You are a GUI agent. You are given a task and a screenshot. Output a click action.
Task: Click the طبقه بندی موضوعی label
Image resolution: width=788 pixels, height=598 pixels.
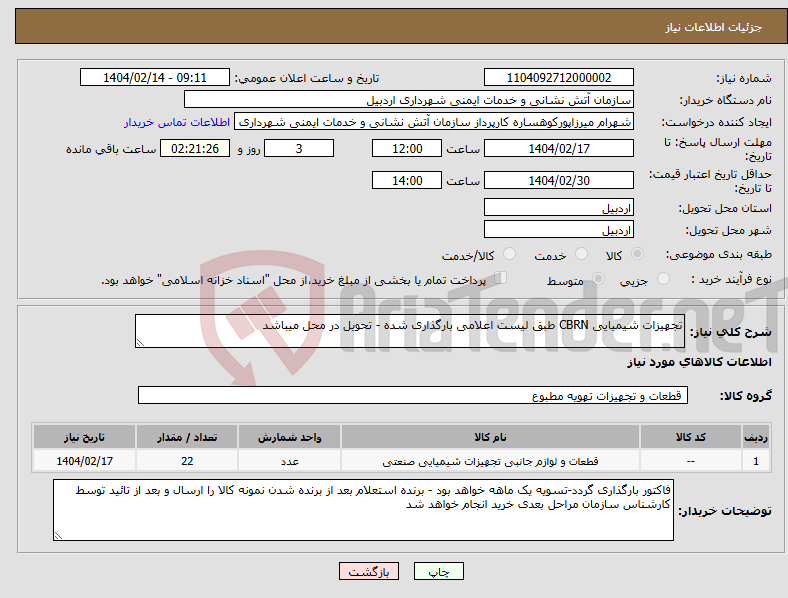pyautogui.click(x=719, y=254)
